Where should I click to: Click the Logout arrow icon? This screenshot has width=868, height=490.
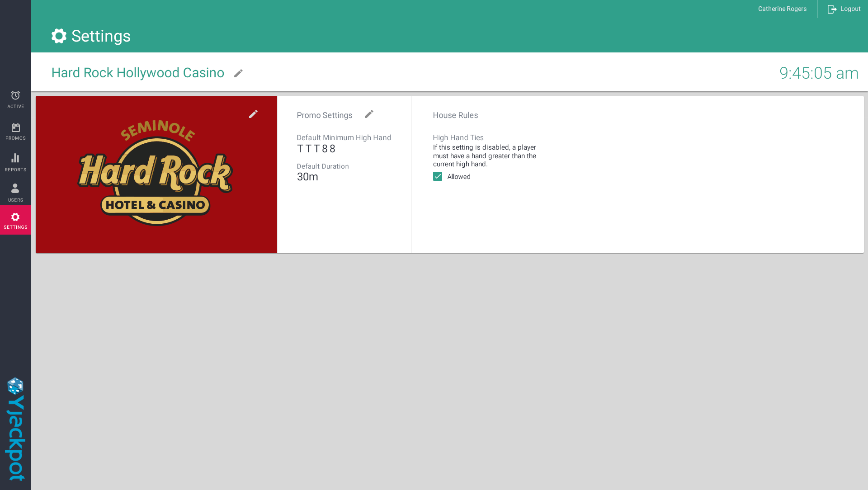(832, 9)
